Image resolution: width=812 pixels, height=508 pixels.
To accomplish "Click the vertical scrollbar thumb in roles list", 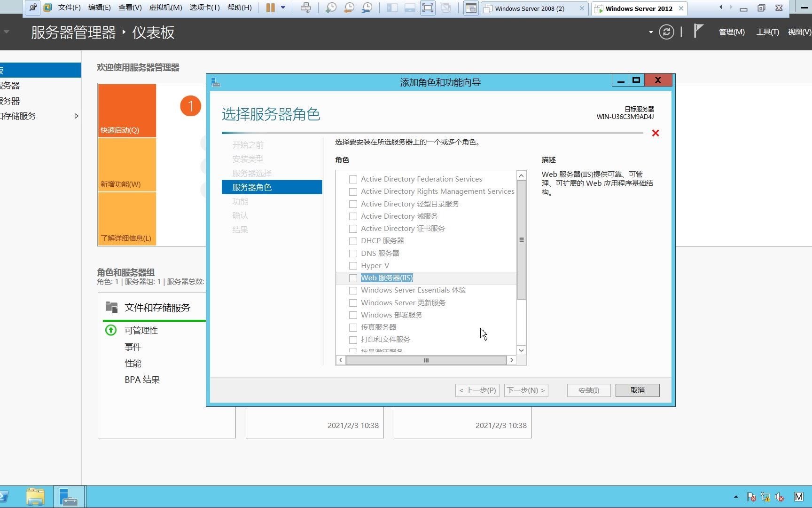I will tap(521, 240).
